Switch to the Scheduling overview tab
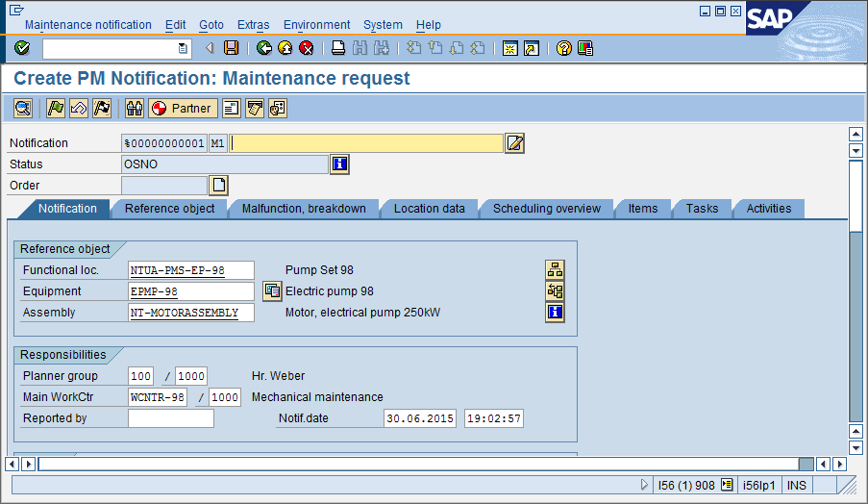 (546, 209)
